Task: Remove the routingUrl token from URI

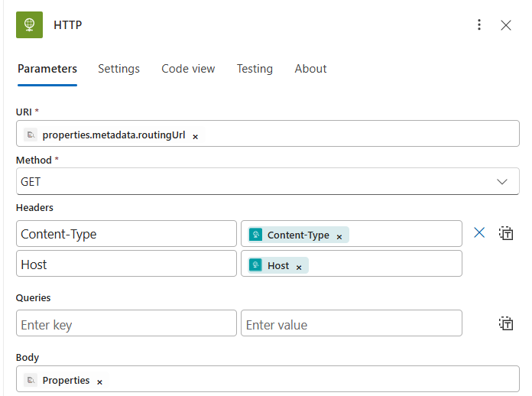Action: tap(195, 136)
